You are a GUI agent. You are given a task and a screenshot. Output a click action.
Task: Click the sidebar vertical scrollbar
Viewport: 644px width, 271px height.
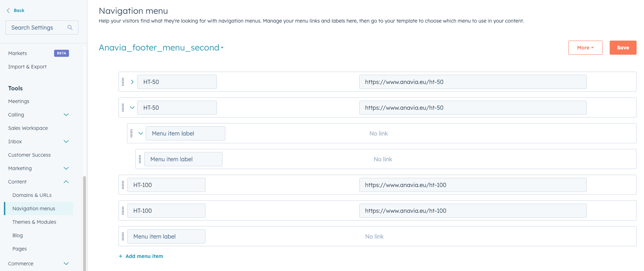point(84,224)
